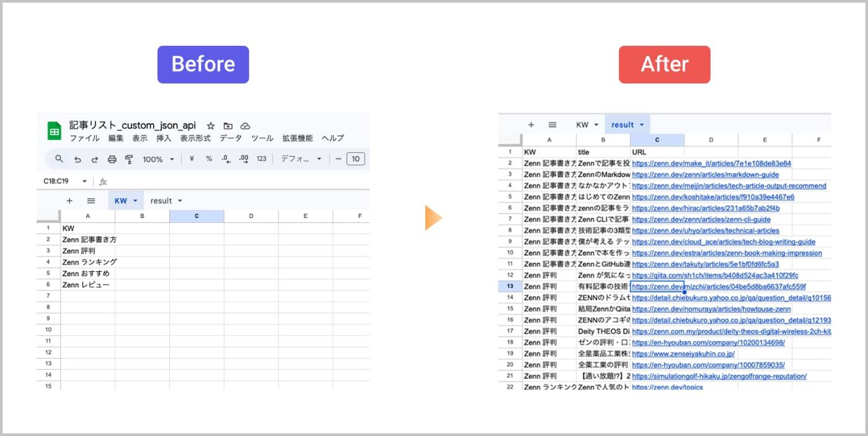Image resolution: width=868 pixels, height=436 pixels.
Task: Open link zenn.dev/zenn/articles/zenn-cli-guide
Action: pyautogui.click(x=701, y=219)
